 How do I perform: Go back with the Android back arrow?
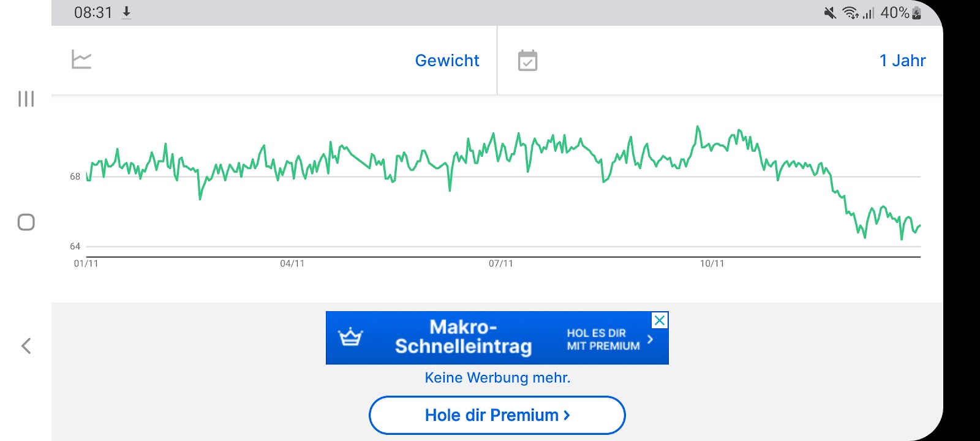pos(26,345)
